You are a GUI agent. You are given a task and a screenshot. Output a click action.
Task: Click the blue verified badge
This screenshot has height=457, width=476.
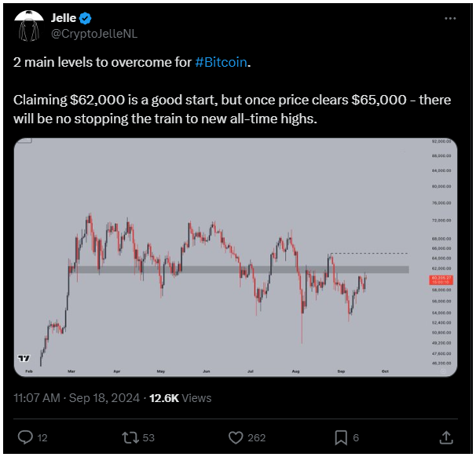point(86,19)
